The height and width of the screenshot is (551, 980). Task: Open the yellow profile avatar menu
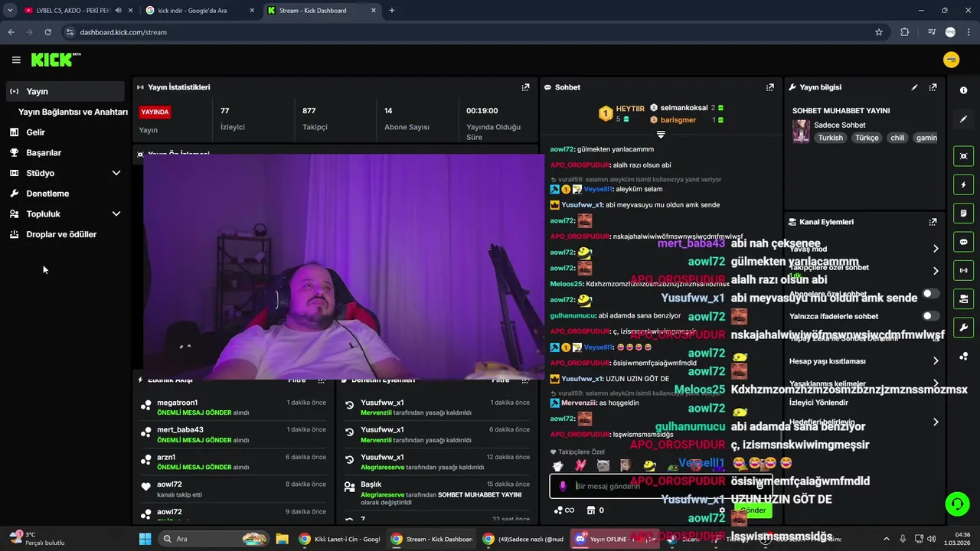[x=952, y=60]
